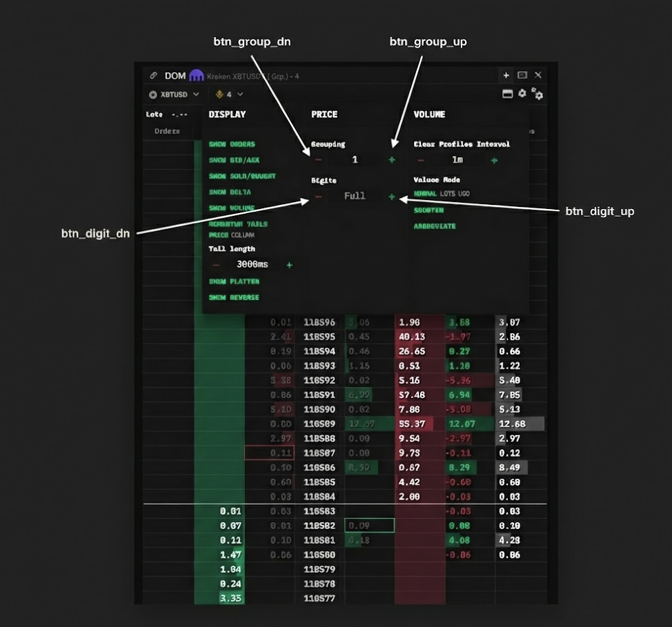Enable the Abbreviate volume option
Image resolution: width=672 pixels, height=627 pixels.
(x=435, y=226)
